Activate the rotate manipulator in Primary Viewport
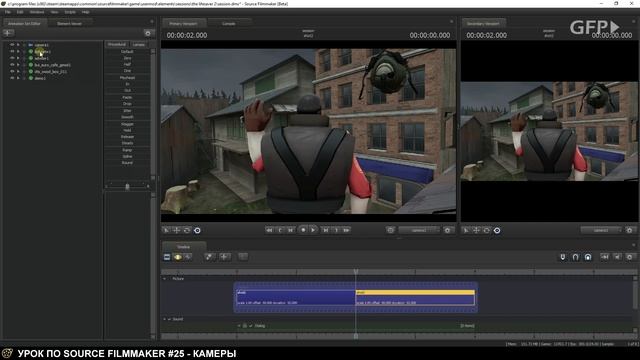The image size is (640, 360). click(187, 230)
